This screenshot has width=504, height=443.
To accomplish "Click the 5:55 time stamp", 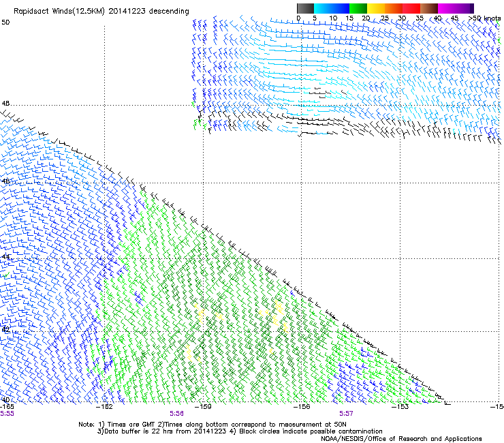I will 7,414.
